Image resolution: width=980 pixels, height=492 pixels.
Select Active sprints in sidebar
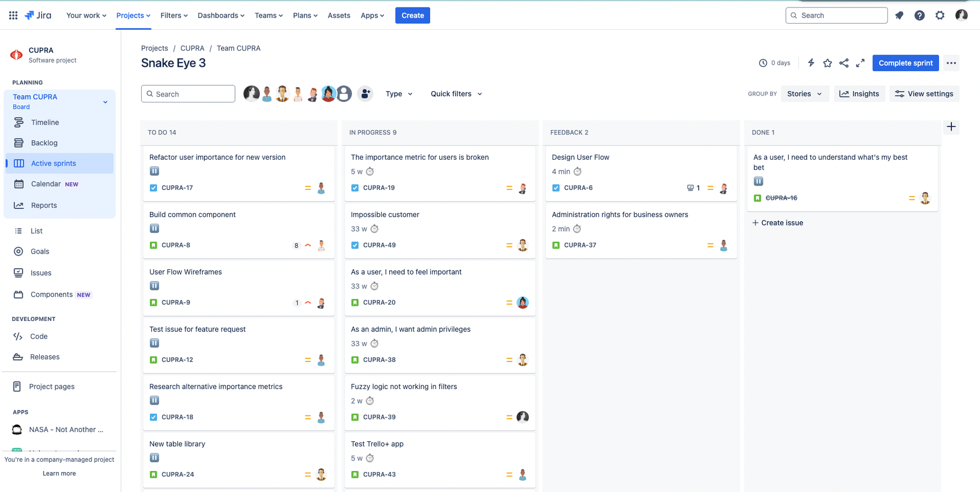[59, 163]
